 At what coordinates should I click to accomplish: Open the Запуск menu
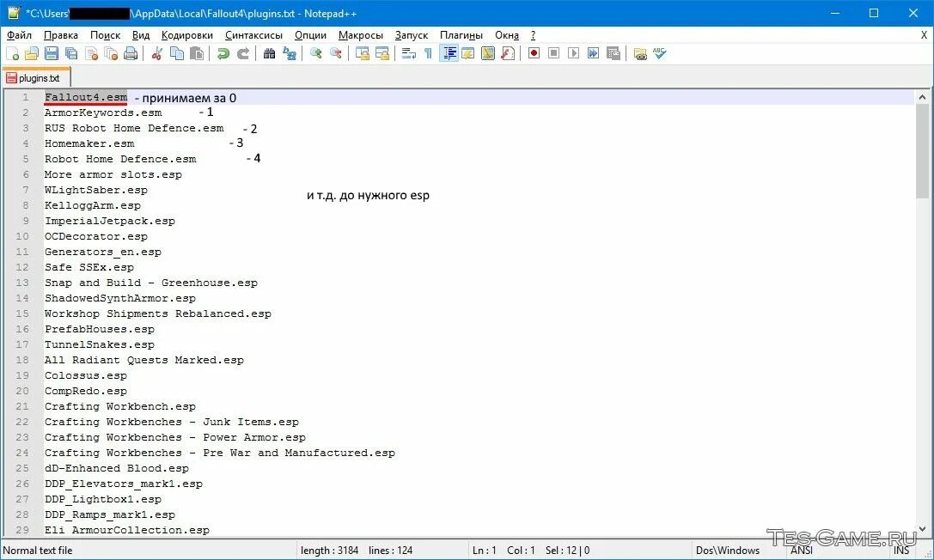coord(412,35)
